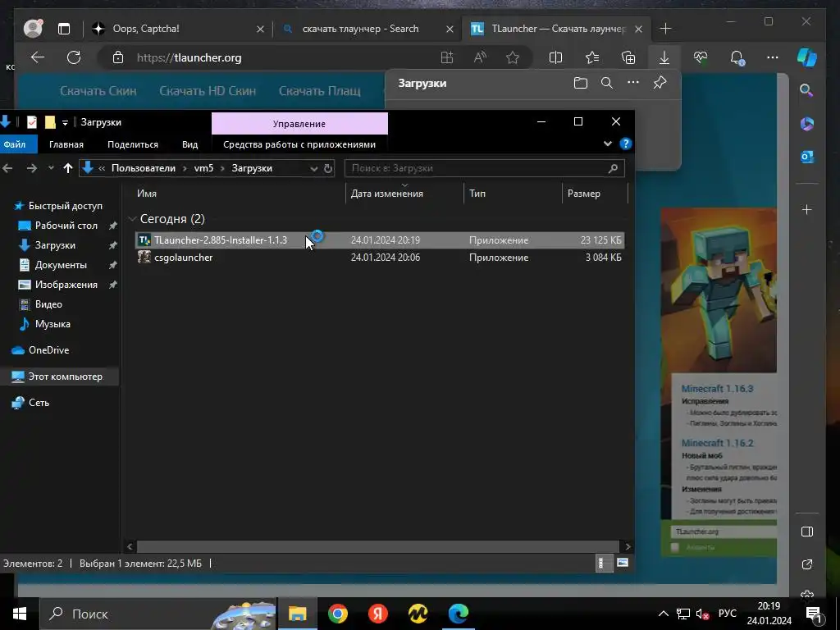
Task: Show hidden system tray icons chevron
Action: [663, 614]
